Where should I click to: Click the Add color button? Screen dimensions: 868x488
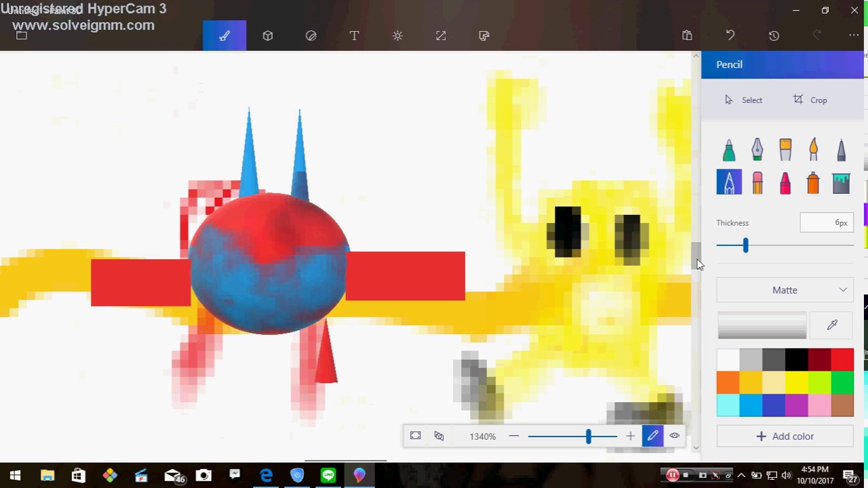785,436
